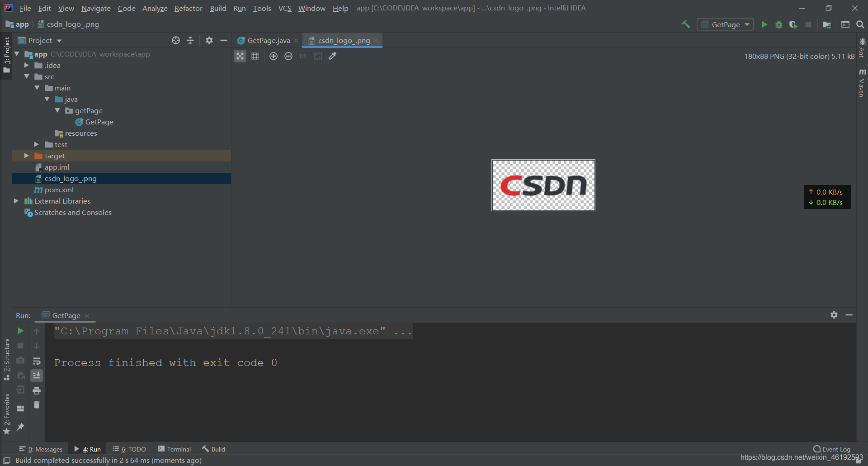The image size is (868, 466).
Task: Expand External Libraries
Action: [16, 201]
